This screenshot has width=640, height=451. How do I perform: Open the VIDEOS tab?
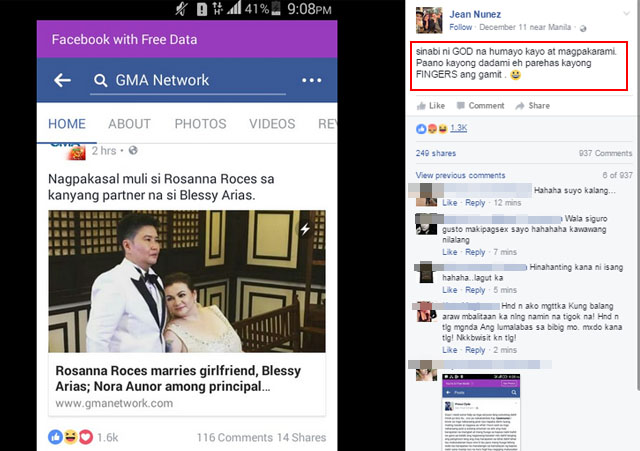point(272,124)
